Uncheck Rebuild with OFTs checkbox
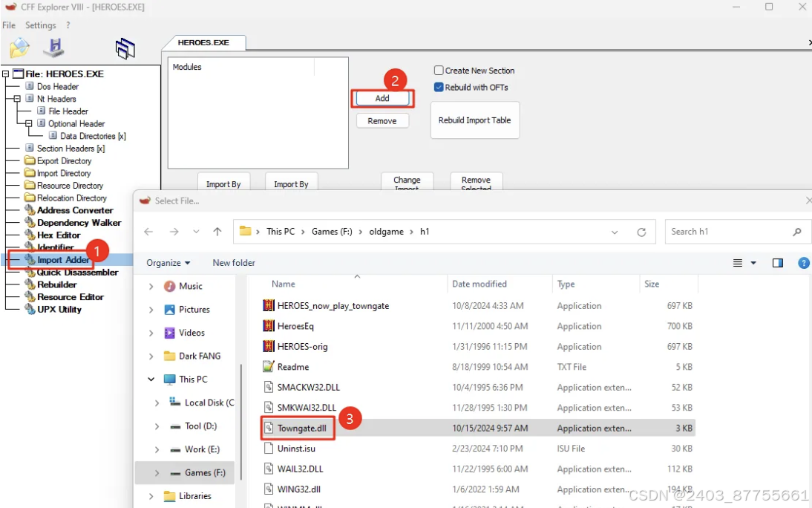The image size is (812, 508). (439, 87)
